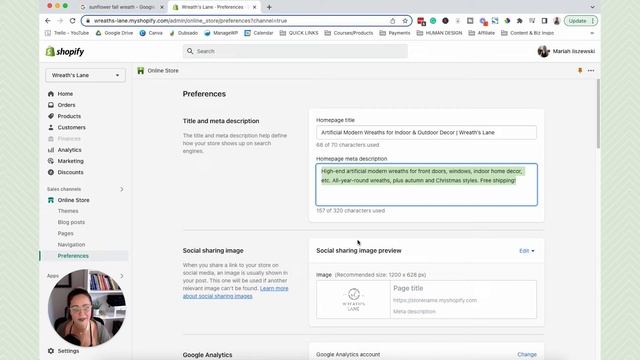Viewport: 640px width, 360px height.
Task: Open Blog posts under Online Store
Action: pyautogui.click(x=71, y=222)
